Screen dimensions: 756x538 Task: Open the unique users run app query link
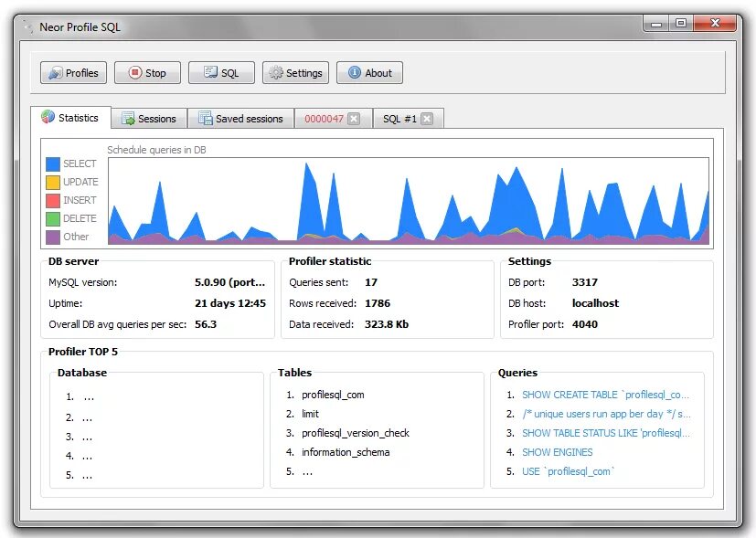[606, 414]
